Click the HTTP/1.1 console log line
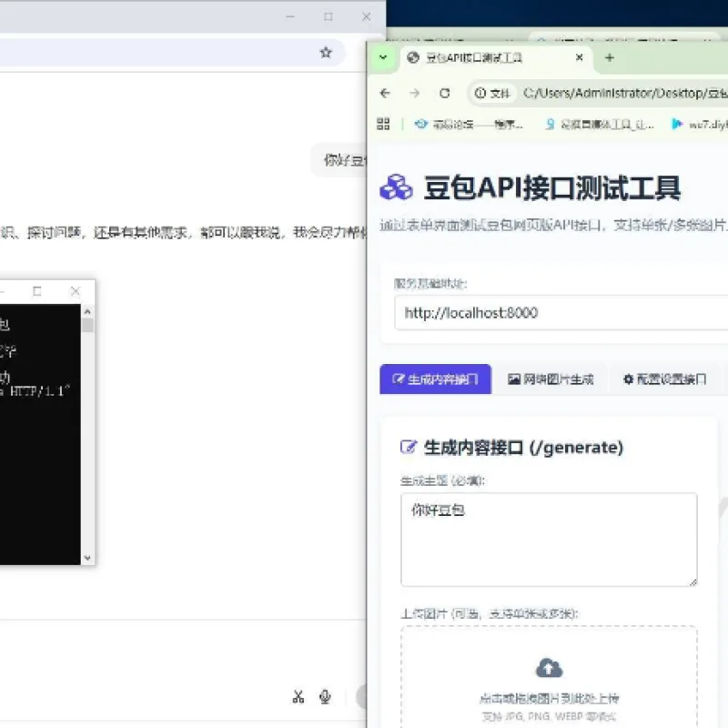The width and height of the screenshot is (728, 728). [x=35, y=391]
